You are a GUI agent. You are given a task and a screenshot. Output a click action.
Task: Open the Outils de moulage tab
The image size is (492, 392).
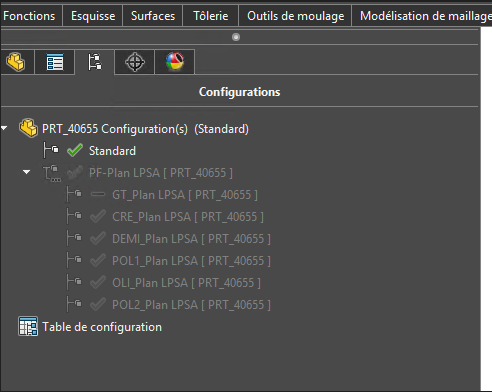tap(296, 16)
